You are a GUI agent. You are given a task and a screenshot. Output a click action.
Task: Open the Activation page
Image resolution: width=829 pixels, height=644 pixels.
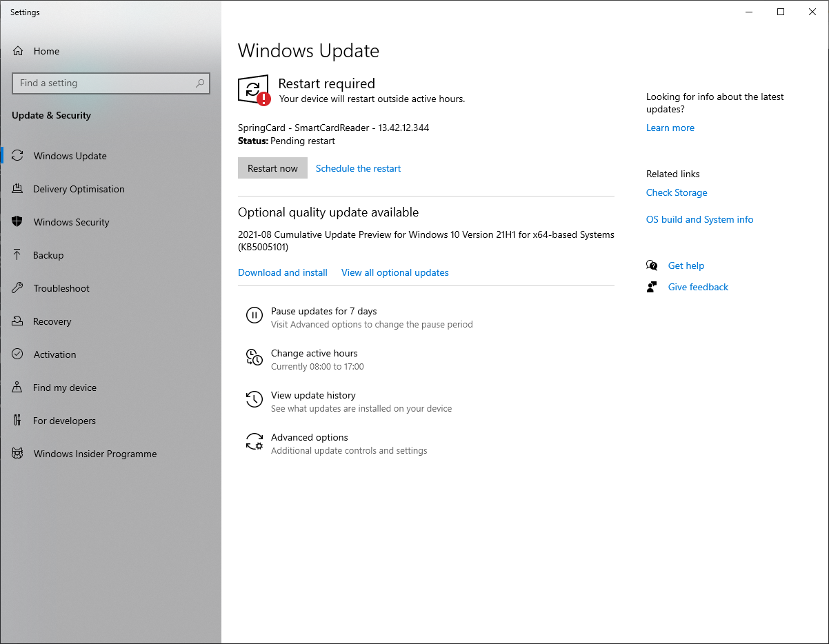click(54, 354)
